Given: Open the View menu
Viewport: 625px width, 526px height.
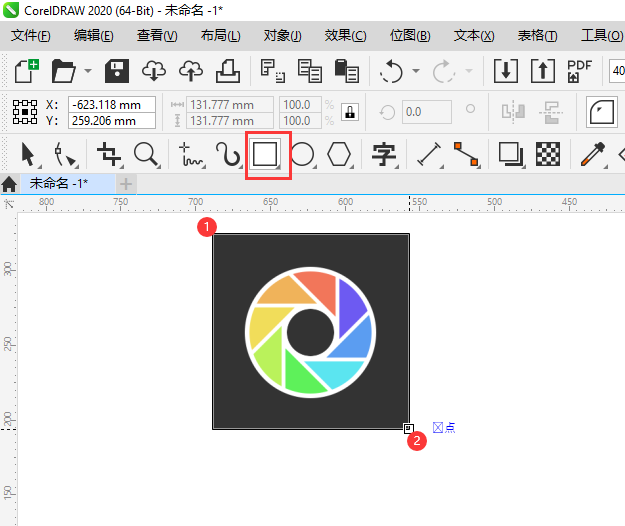Looking at the screenshot, I should (x=157, y=35).
